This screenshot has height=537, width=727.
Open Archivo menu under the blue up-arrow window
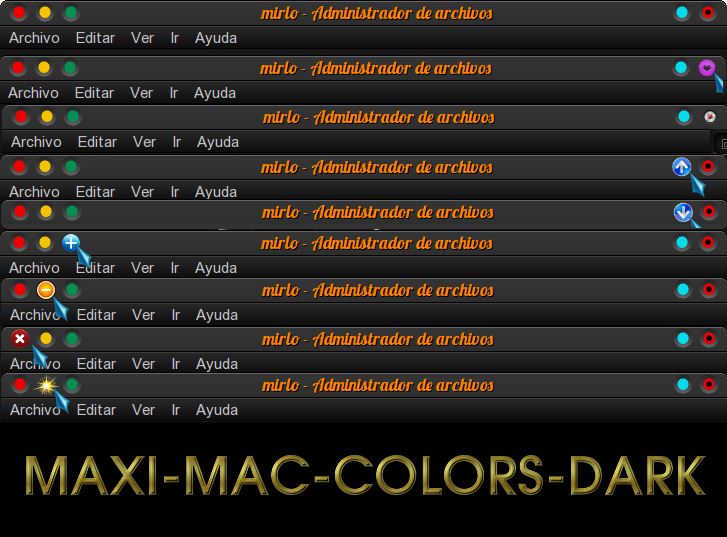click(x=34, y=192)
